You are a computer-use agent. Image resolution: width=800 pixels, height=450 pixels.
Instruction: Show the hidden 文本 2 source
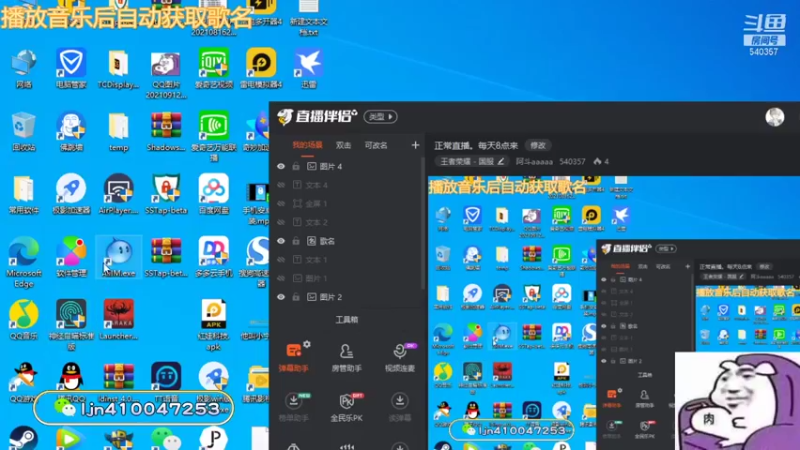pos(281,222)
